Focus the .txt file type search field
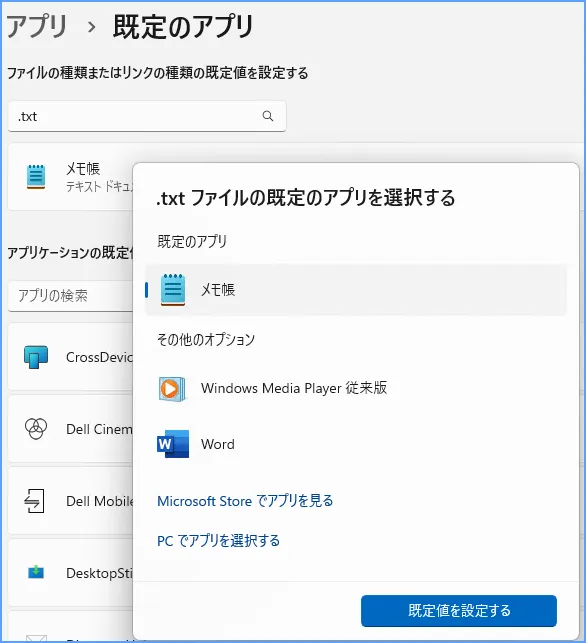Image resolution: width=586 pixels, height=643 pixels. [x=147, y=116]
